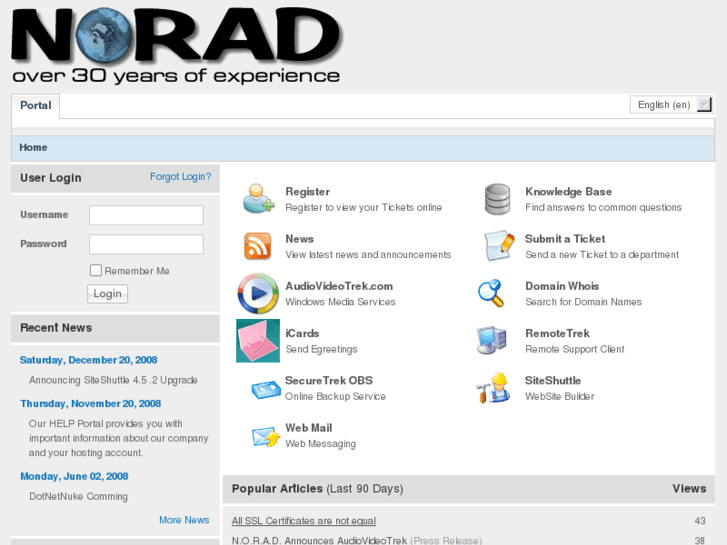The height and width of the screenshot is (545, 727).
Task: Open 'All SSL Certificates are not equal' article
Action: click(x=304, y=521)
